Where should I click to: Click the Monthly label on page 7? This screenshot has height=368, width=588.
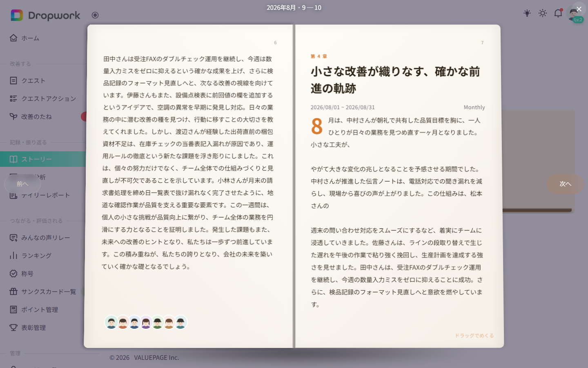pyautogui.click(x=474, y=107)
